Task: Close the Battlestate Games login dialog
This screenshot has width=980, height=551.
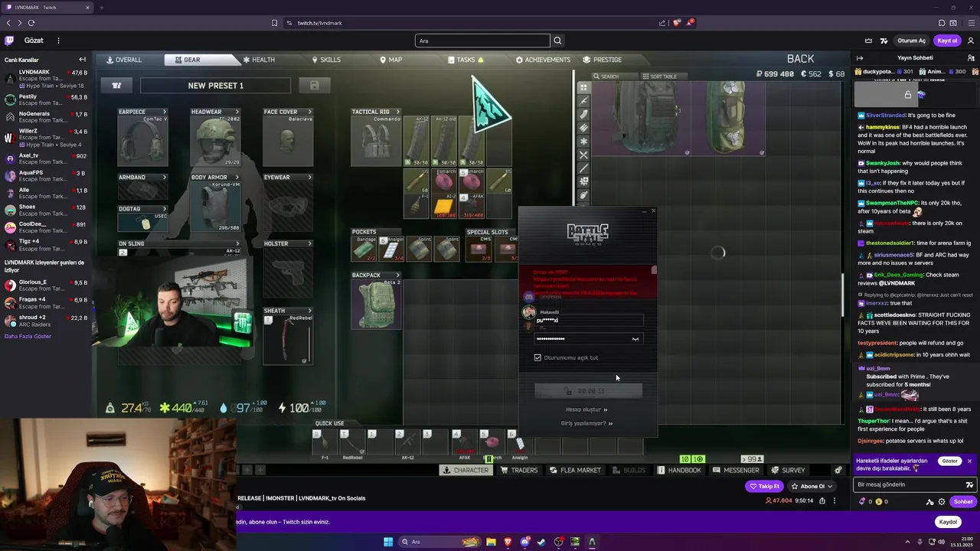Action: click(x=653, y=211)
